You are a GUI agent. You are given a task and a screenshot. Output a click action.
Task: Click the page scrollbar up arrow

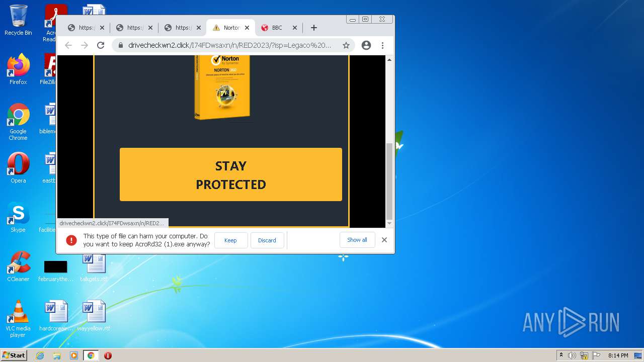coord(389,60)
